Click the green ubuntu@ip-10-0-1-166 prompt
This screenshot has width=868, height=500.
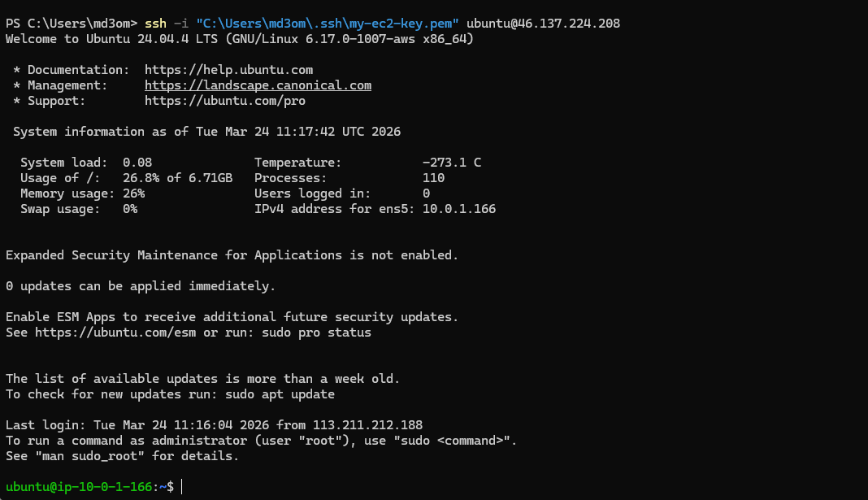point(79,486)
